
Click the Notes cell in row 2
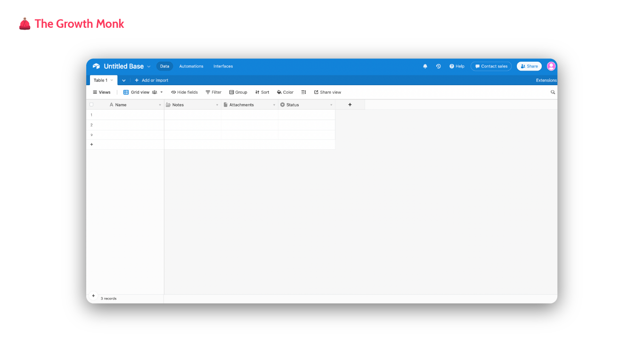tap(193, 125)
